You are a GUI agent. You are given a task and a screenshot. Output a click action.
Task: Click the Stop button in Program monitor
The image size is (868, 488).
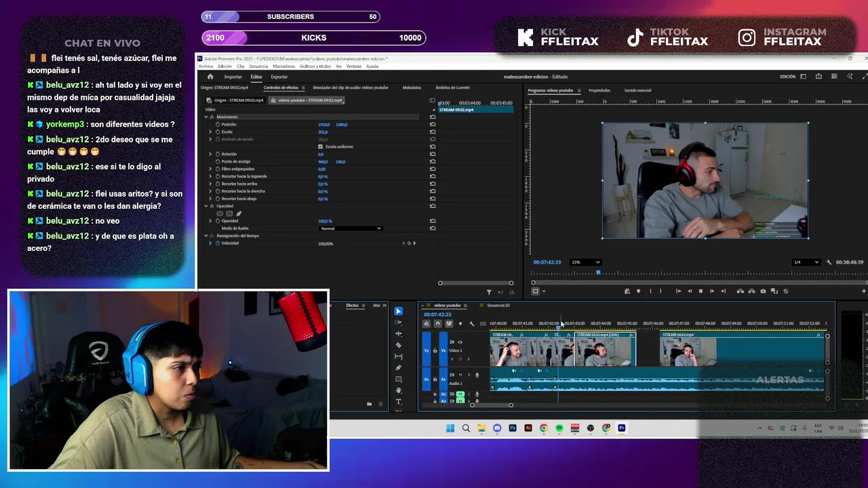701,291
